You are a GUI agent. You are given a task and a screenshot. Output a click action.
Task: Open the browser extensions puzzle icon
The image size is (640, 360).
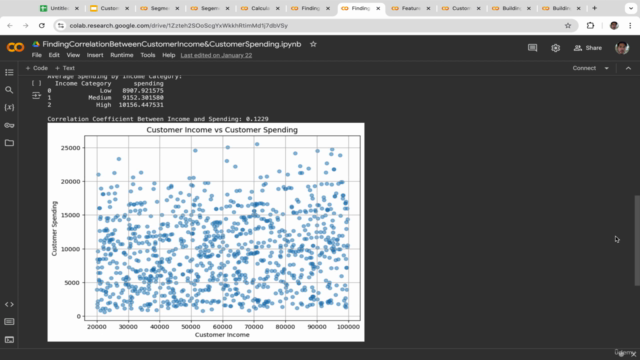click(590, 25)
